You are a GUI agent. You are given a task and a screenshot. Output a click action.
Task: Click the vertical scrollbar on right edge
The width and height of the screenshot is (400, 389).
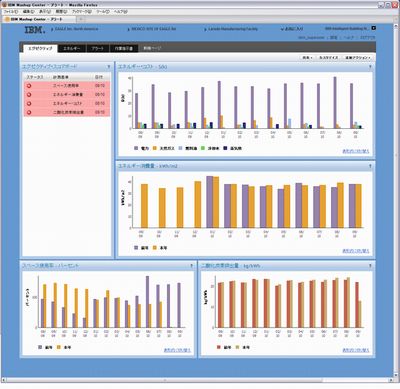click(x=396, y=200)
